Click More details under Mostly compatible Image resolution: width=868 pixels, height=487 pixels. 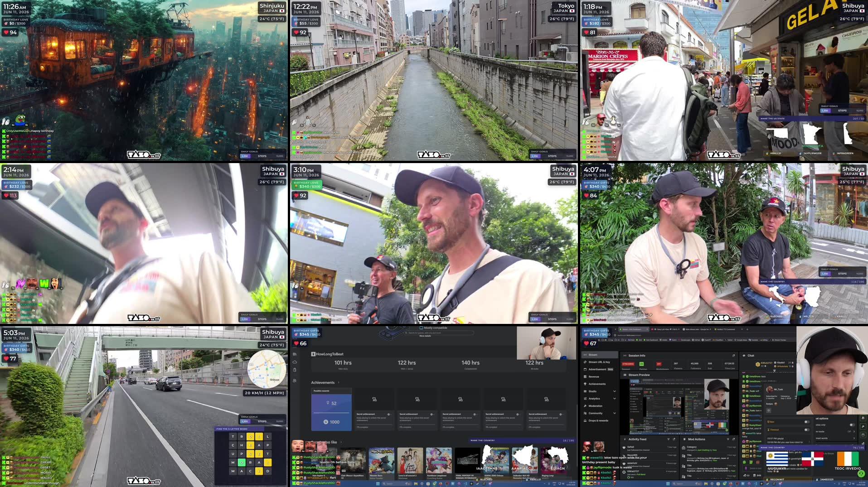(425, 336)
